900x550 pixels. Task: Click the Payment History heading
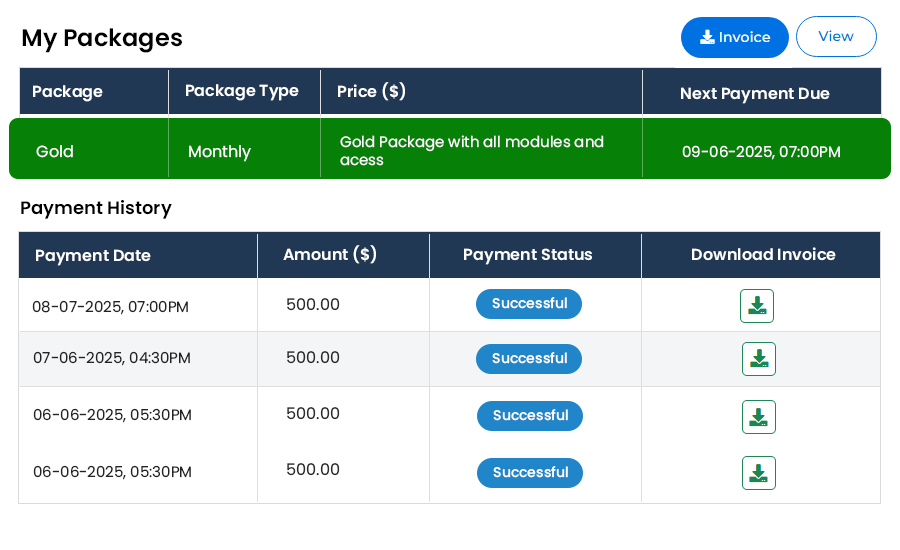point(96,208)
